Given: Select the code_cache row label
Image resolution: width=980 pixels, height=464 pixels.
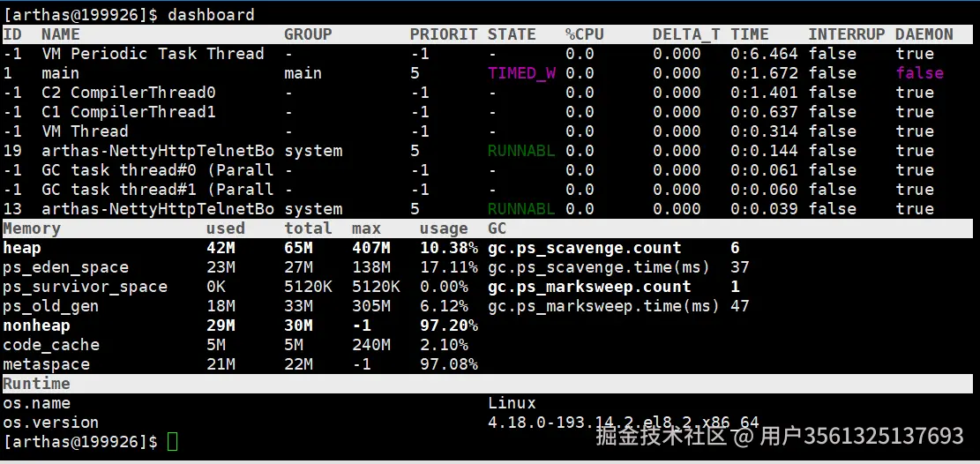Looking at the screenshot, I should [51, 345].
